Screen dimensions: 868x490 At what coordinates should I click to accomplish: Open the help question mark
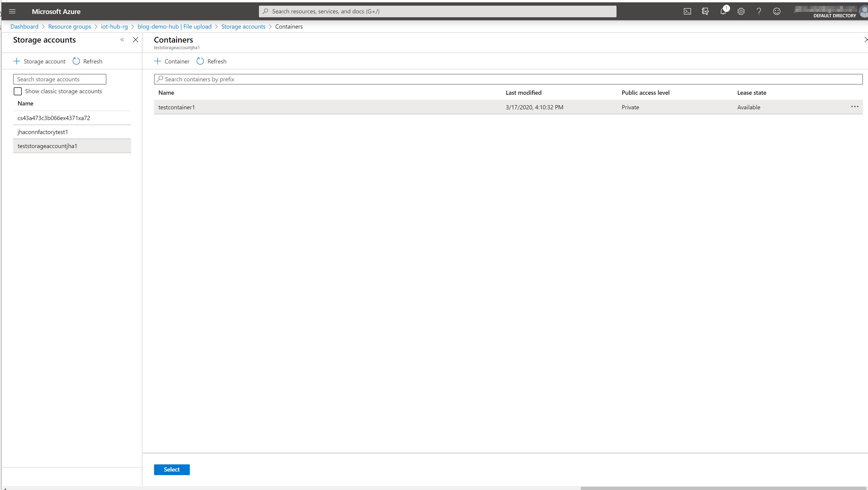pyautogui.click(x=758, y=11)
